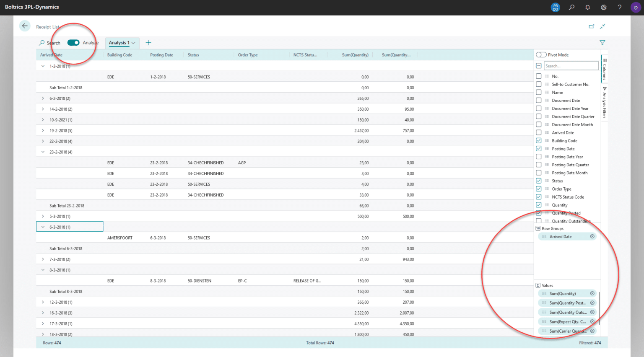Collapse the 1-2-2018 (1) group

pos(43,66)
